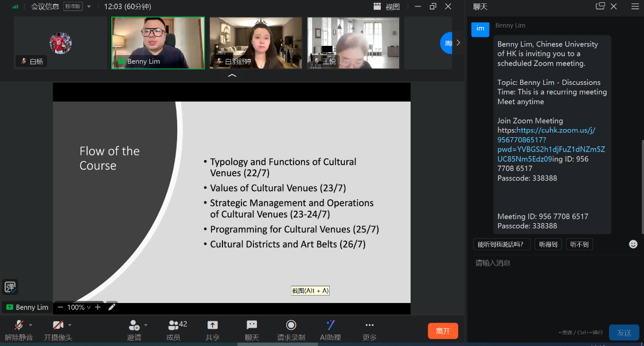Viewport: 644px width, 346px height.
Task: Click the pencil annotation icon
Action: click(x=112, y=307)
